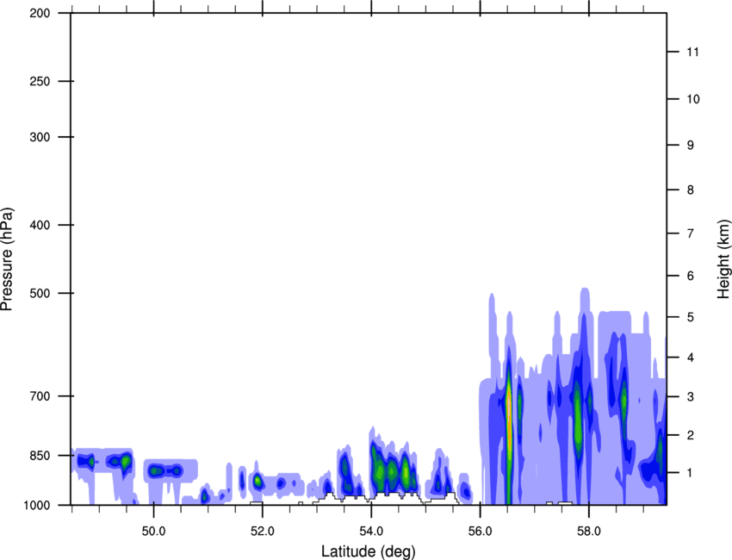Click the 'Height (km)' axis title
Viewport: 732px width, 560px height.
pos(723,259)
